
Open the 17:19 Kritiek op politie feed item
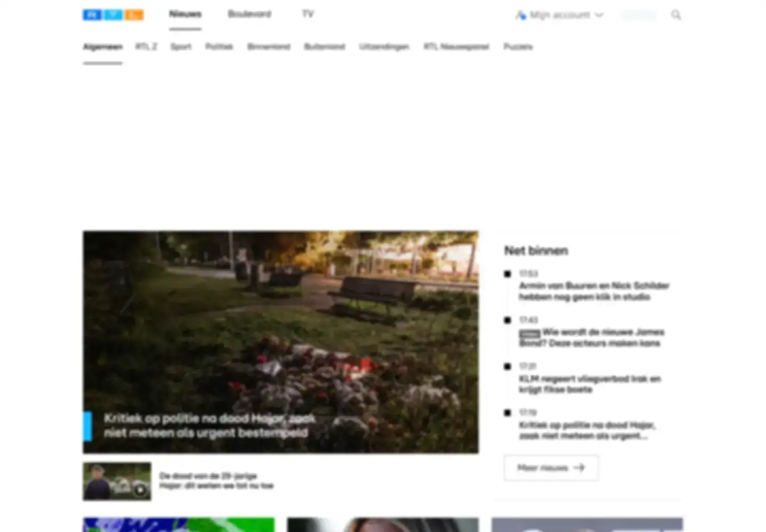(587, 430)
